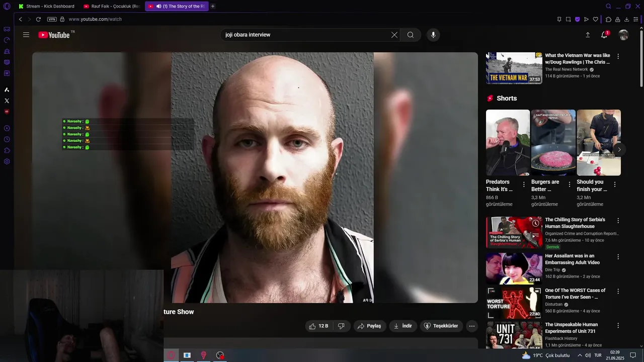The image size is (644, 362).
Task: Like the video with 12 B likes
Action: pos(318,326)
